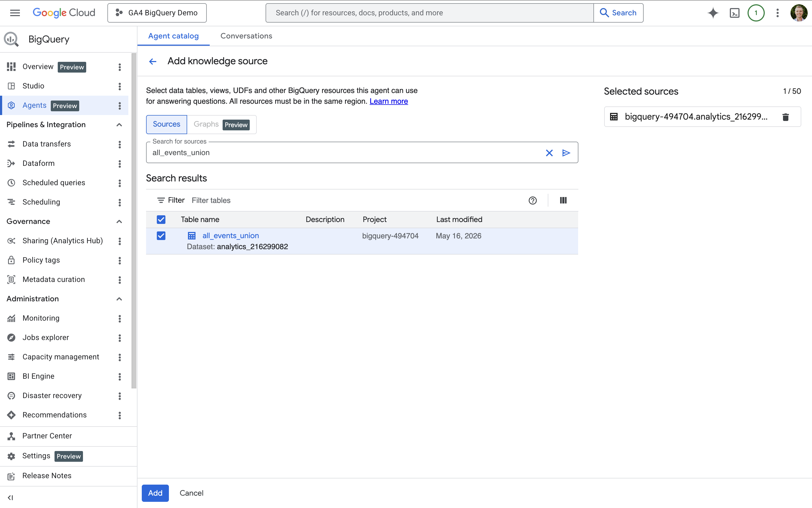812x508 pixels.
Task: Open more options for Scheduling
Action: 119,202
